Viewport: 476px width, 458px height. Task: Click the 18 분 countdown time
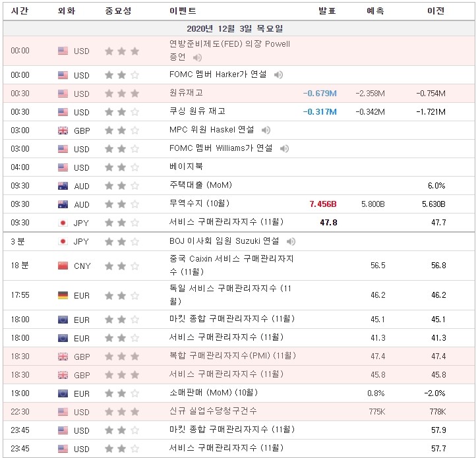coord(20,266)
